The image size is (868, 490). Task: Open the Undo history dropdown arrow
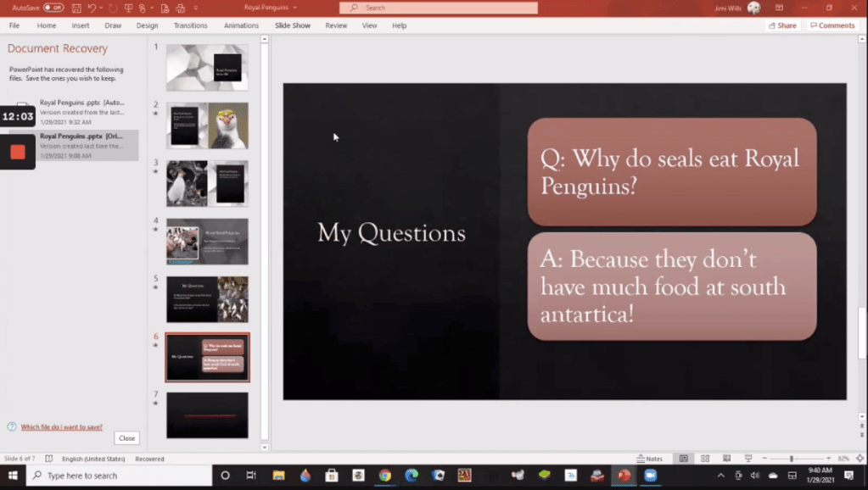click(100, 8)
